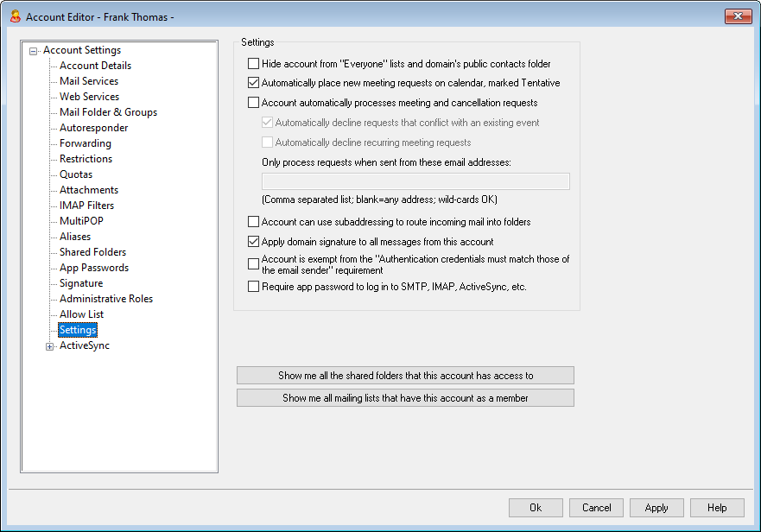Screen dimensions: 761x532
Task: Go to the Autoresponder settings
Action: click(93, 128)
